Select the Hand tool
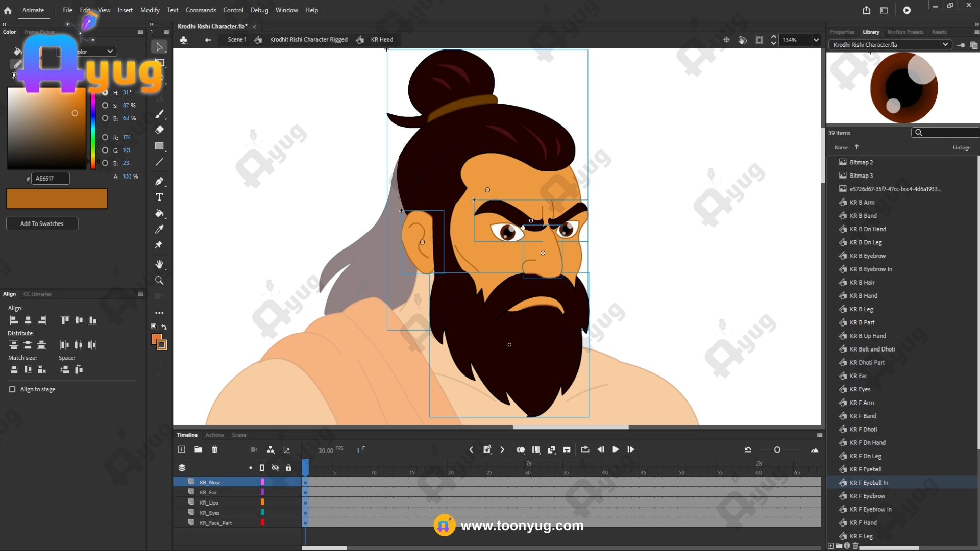Viewport: 980px width, 551px height. click(159, 264)
